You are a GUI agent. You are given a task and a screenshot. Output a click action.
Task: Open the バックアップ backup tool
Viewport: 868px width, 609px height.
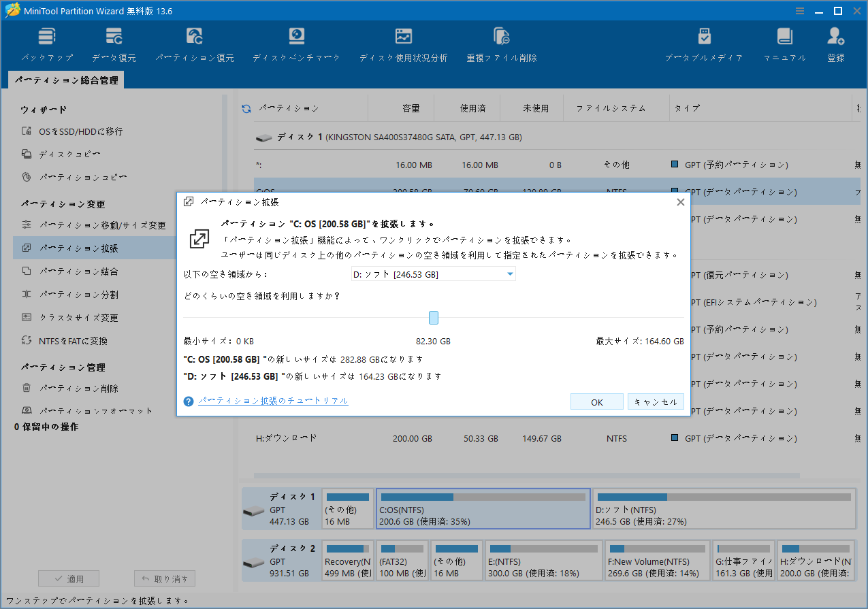pyautogui.click(x=46, y=45)
